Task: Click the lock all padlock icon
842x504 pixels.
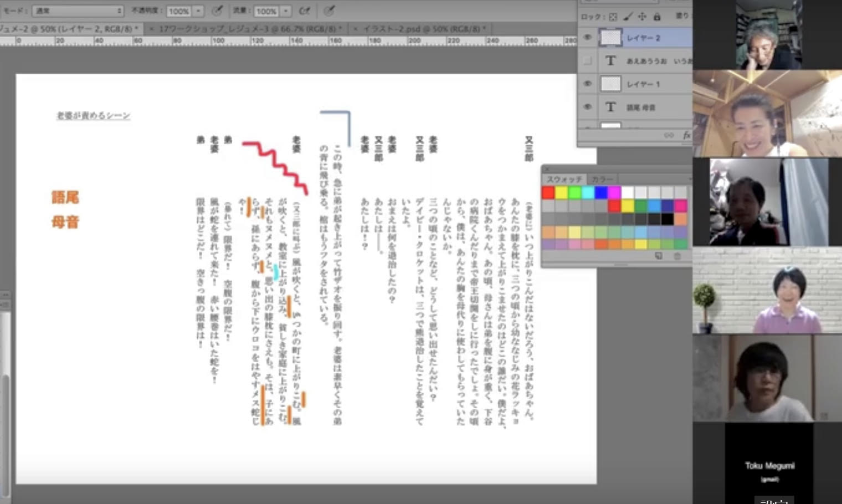Action: click(x=657, y=17)
